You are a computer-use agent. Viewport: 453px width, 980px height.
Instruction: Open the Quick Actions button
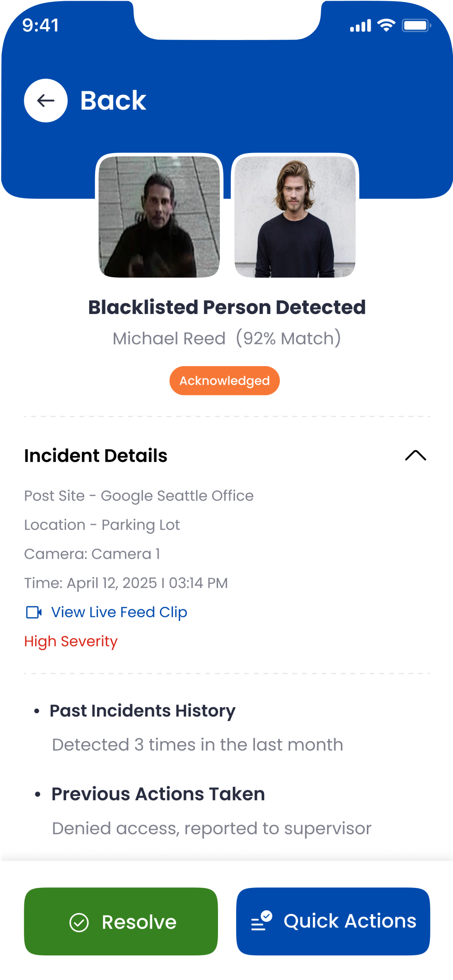tap(333, 921)
